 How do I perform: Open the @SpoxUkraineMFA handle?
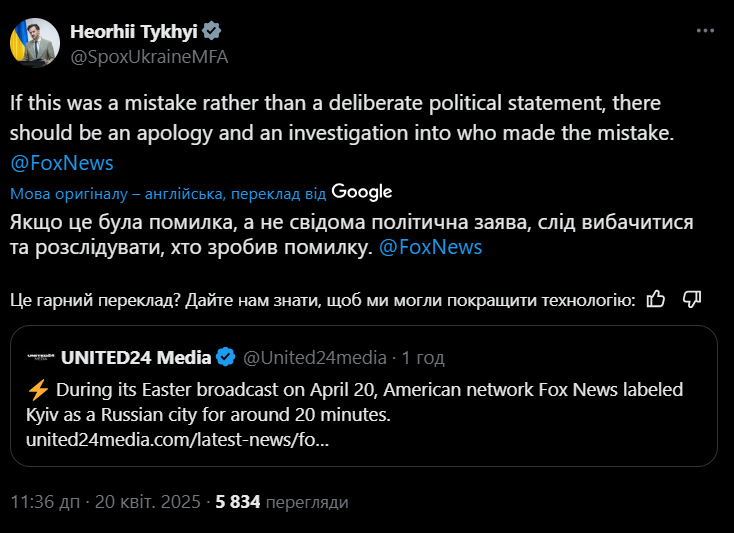coord(148,56)
